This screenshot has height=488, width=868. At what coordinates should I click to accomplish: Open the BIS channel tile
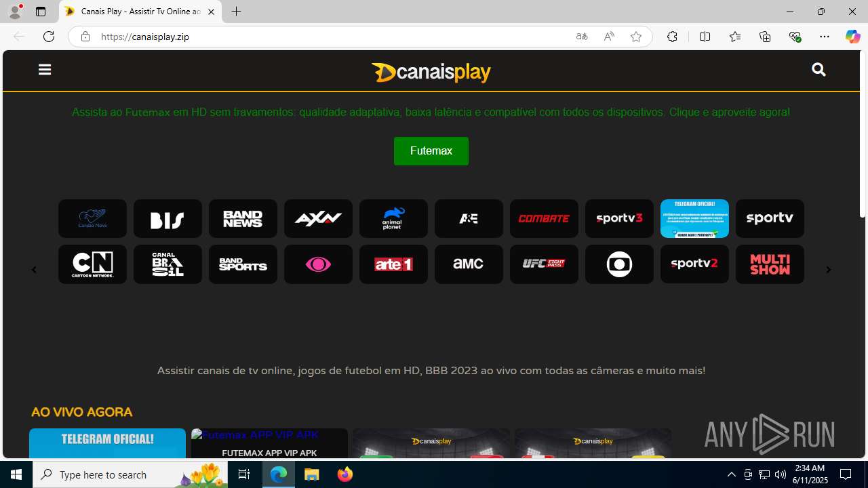[167, 218]
